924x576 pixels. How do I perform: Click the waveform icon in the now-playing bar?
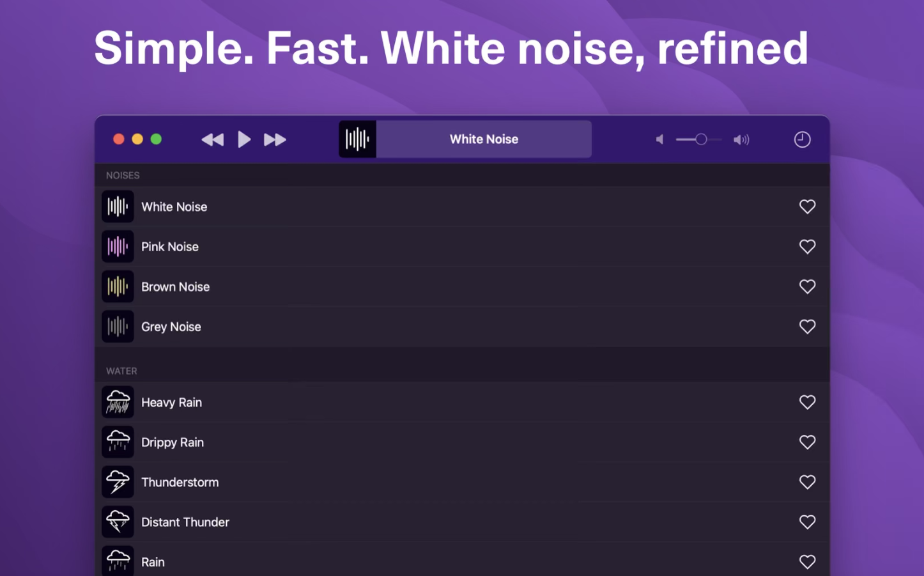(x=357, y=139)
